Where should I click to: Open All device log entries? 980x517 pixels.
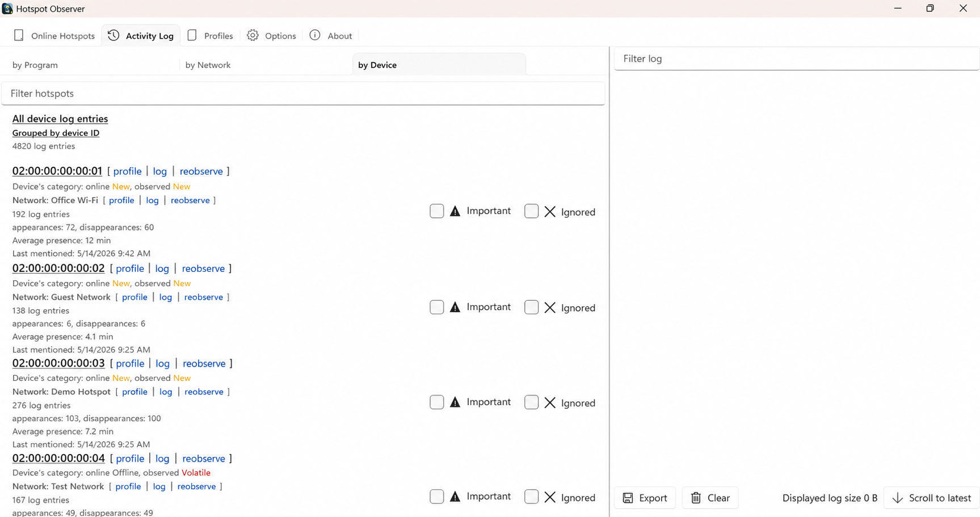(x=60, y=119)
